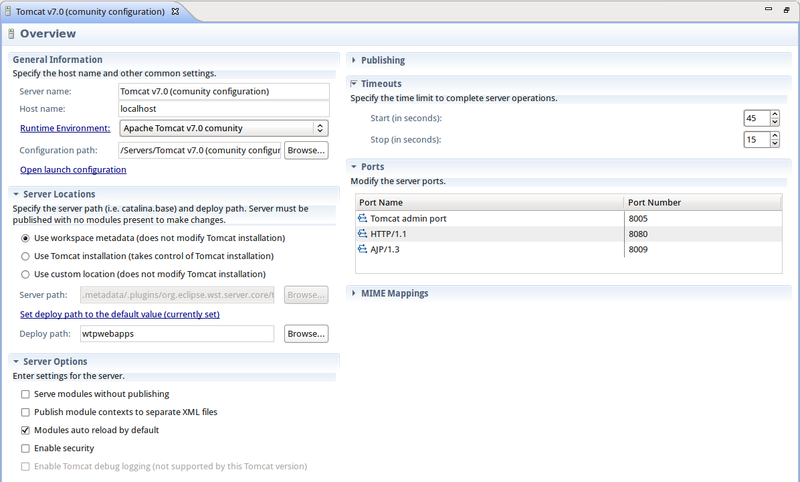Open the Runtime Environment combo box
The width and height of the screenshot is (800, 482).
tap(223, 128)
